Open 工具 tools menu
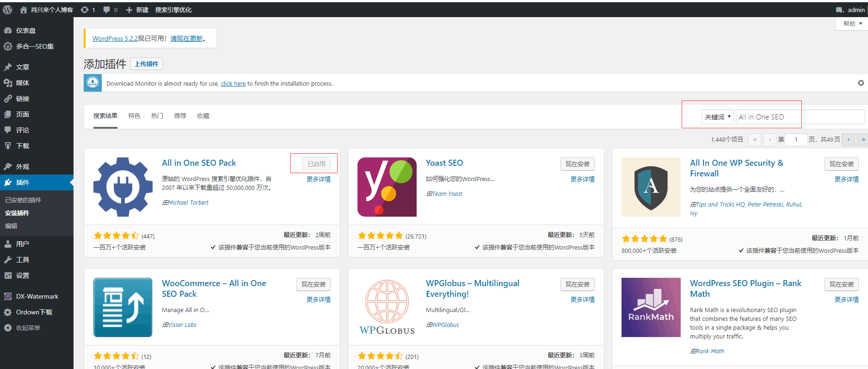The width and height of the screenshot is (868, 369). (x=37, y=260)
